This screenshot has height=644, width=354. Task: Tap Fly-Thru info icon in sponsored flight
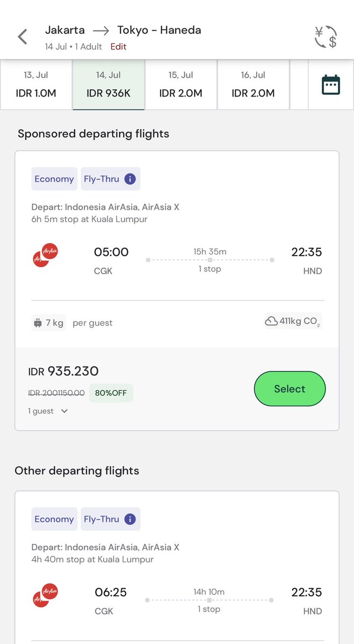(130, 179)
